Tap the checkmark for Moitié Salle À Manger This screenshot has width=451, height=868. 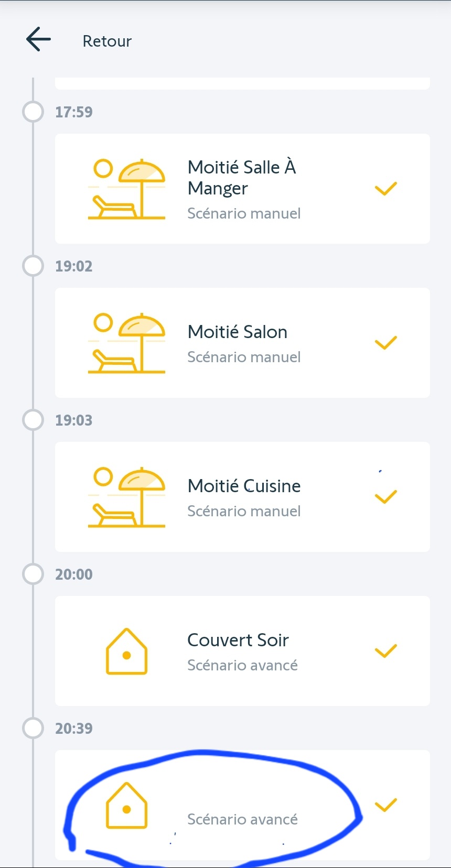(386, 189)
